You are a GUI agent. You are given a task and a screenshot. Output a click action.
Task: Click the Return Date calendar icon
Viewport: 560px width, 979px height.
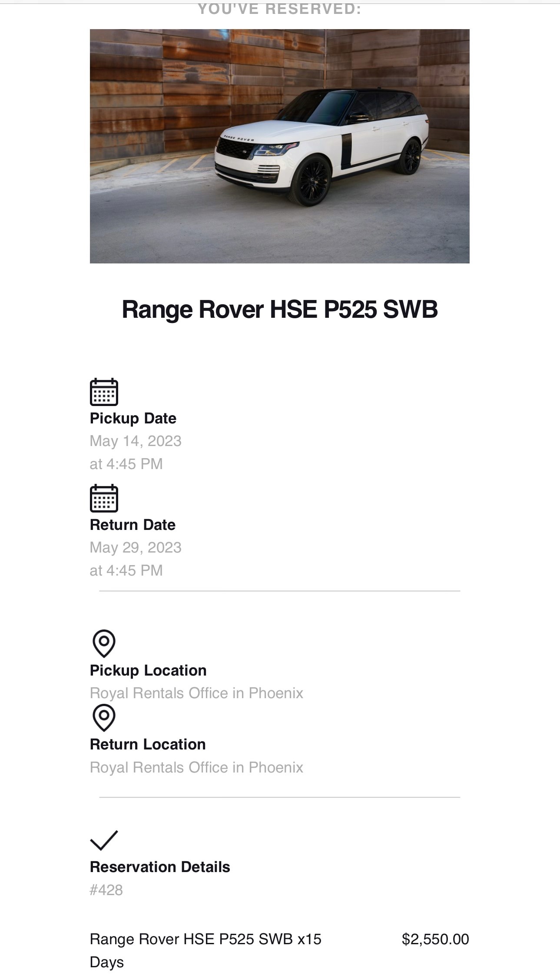click(104, 498)
